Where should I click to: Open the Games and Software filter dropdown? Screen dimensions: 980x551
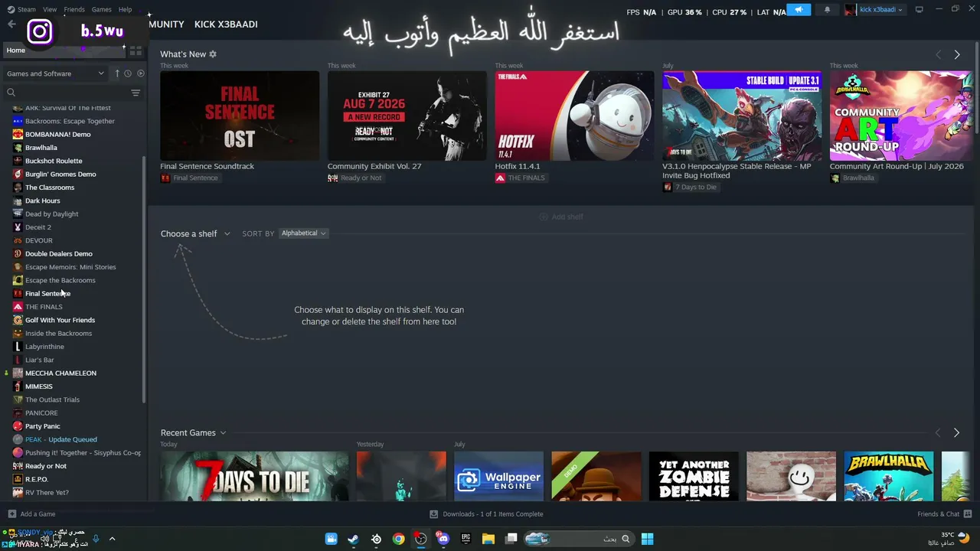click(55, 73)
